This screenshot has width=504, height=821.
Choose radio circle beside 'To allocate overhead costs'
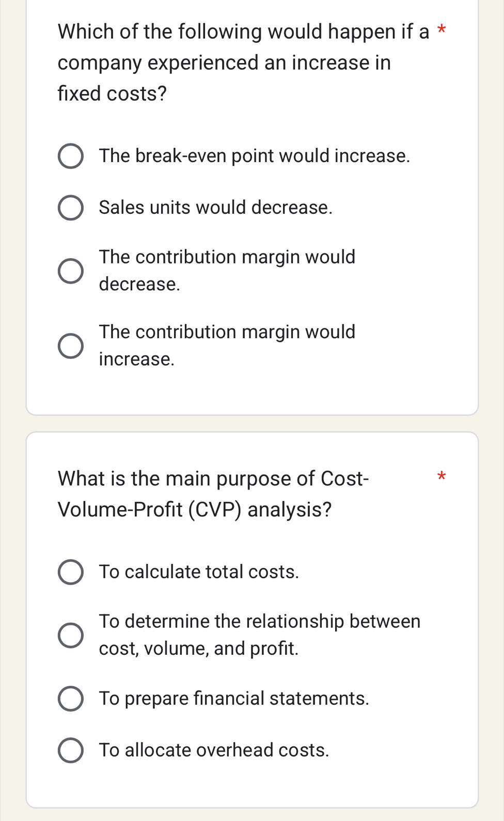tap(70, 750)
